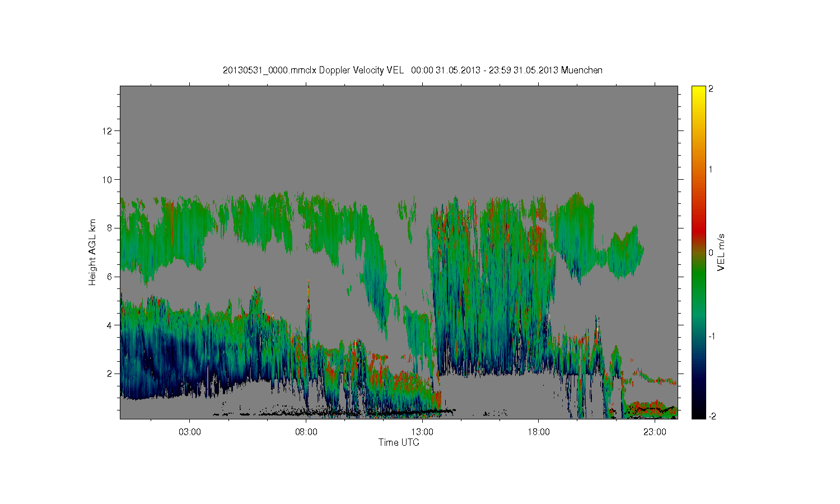Click the colorbar label 1
The height and width of the screenshot is (504, 840).
click(x=711, y=170)
